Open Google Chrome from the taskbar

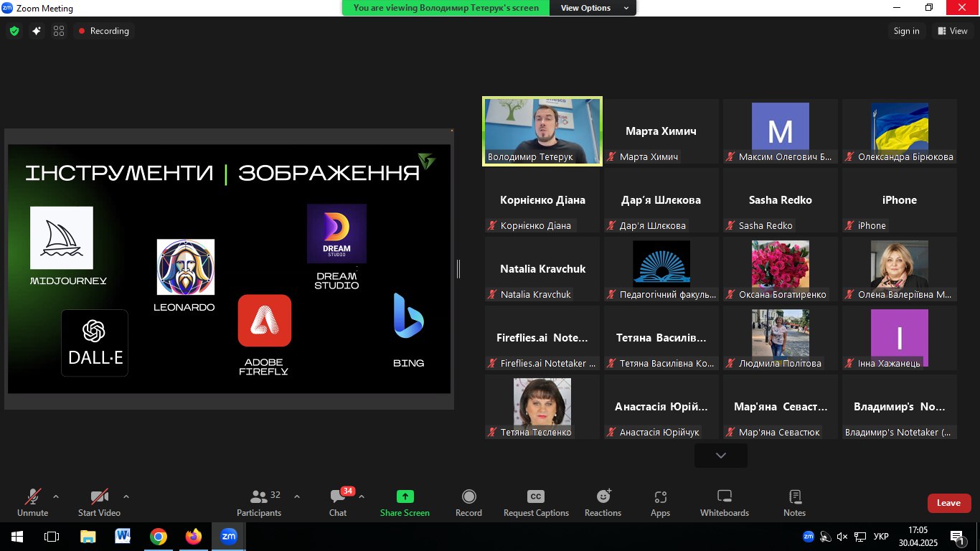click(159, 537)
